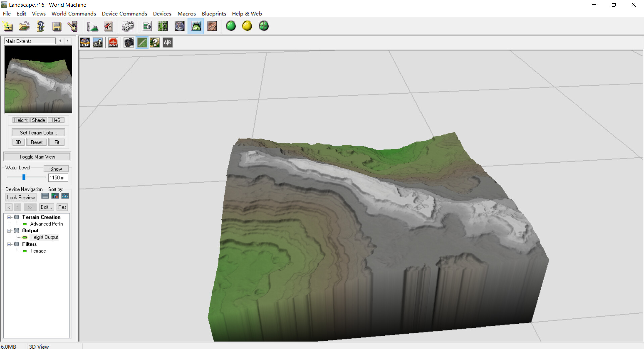Click the Orbit camera mode icon
Image resolution: width=644 pixels, height=349 pixels.
click(85, 43)
